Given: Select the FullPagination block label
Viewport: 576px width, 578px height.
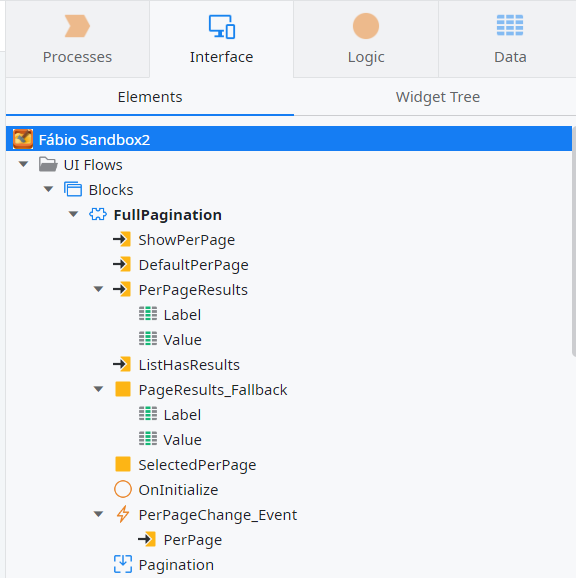Looking at the screenshot, I should (x=168, y=215).
